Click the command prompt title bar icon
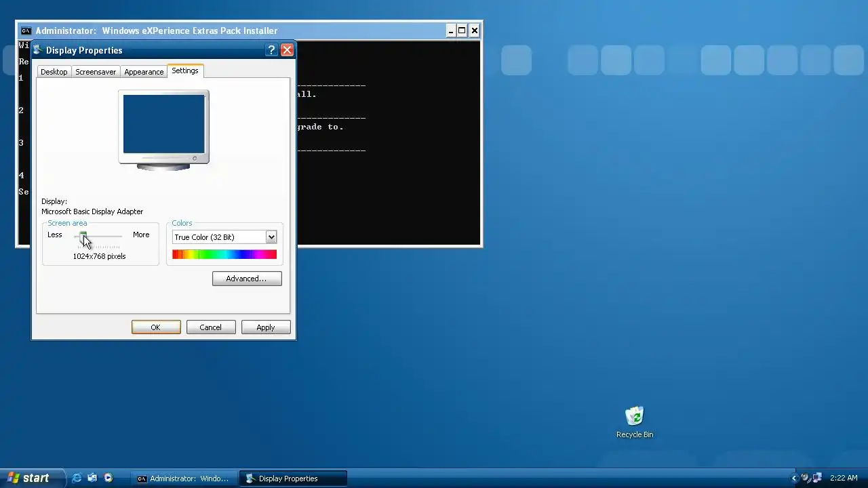The height and width of the screenshot is (488, 868). coord(26,30)
